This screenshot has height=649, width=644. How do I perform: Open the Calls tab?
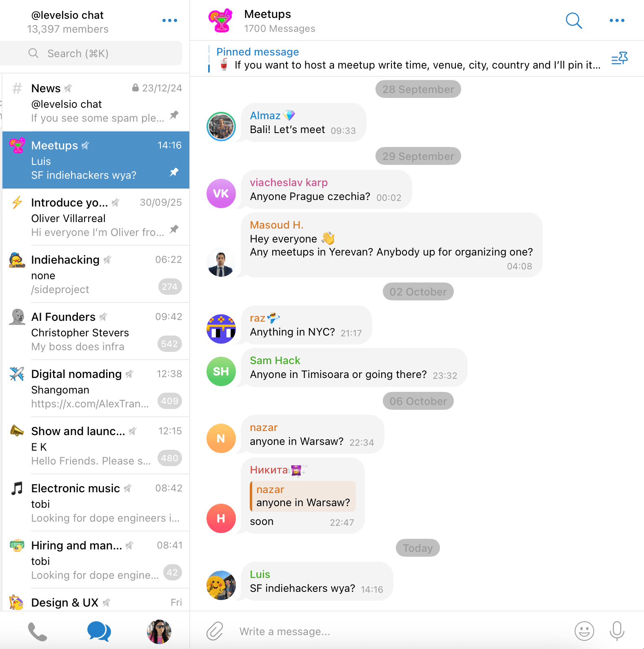pyautogui.click(x=38, y=631)
